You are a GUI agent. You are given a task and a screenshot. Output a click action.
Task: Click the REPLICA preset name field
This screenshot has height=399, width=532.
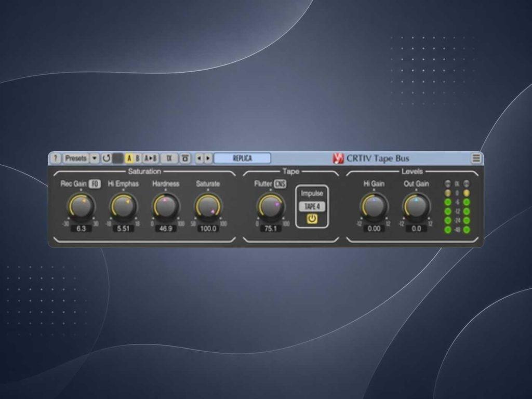[x=242, y=158]
